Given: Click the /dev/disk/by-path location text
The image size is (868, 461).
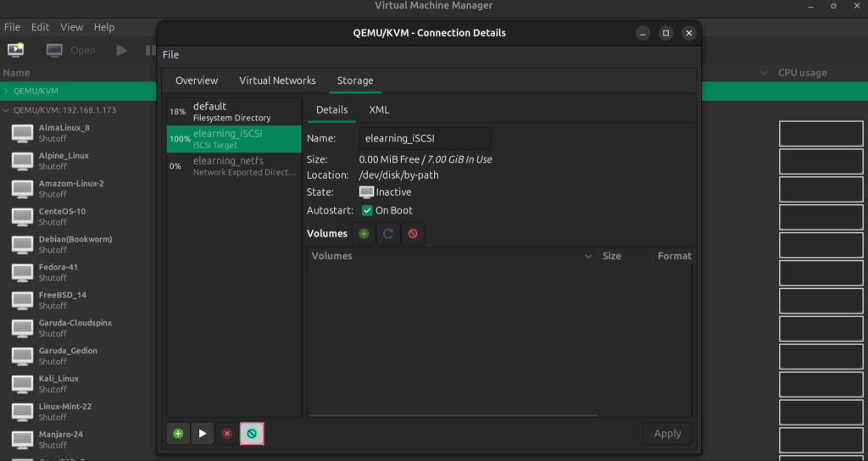Looking at the screenshot, I should tap(398, 175).
